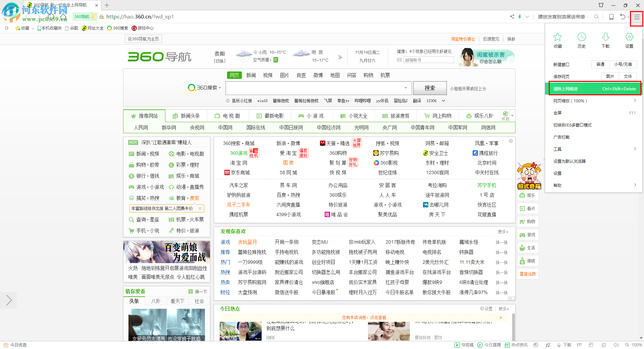644x349 pixels.
Task: Click the settings gear above site grid
Action: click(511, 141)
